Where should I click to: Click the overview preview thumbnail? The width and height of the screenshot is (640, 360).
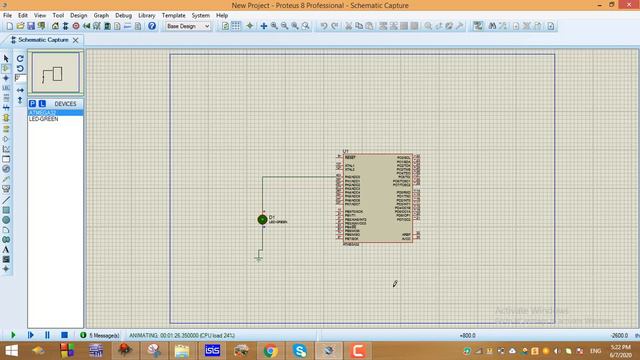coord(56,72)
